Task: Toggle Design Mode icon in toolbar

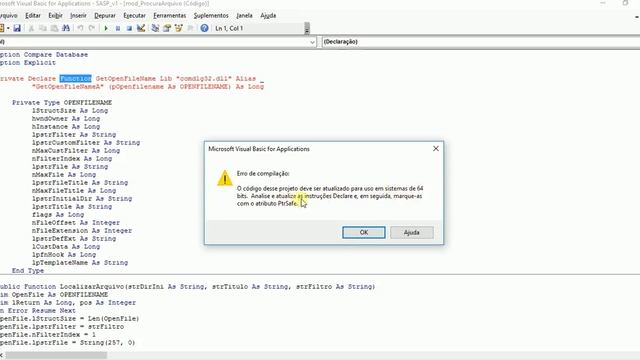Action: click(141, 28)
